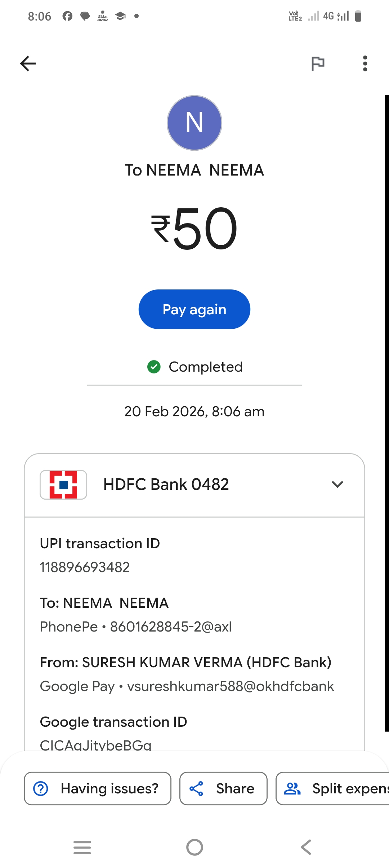Tap the green Completed checkmark icon

coord(154,367)
